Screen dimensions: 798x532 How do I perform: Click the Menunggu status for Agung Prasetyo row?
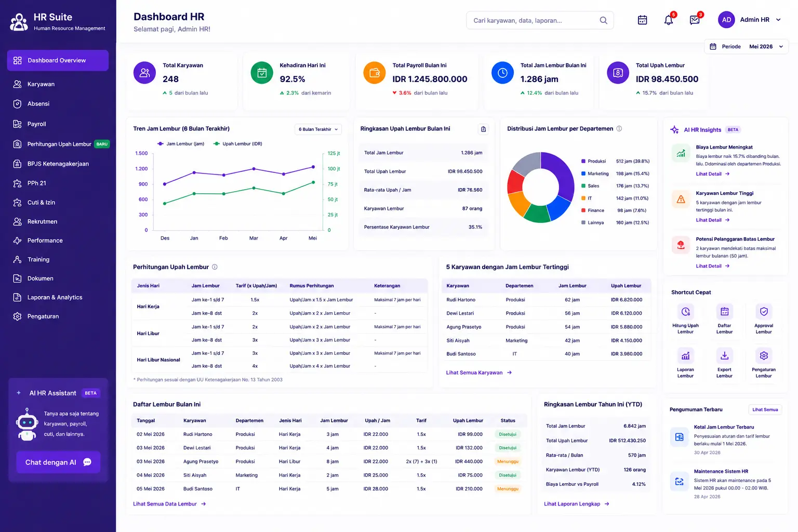[x=508, y=461]
